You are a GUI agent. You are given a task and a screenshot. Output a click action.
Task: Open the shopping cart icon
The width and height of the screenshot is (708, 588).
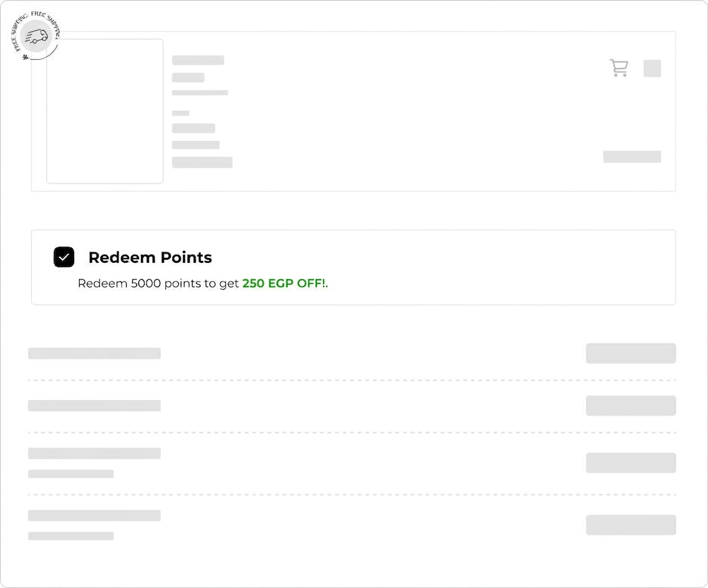tap(619, 68)
